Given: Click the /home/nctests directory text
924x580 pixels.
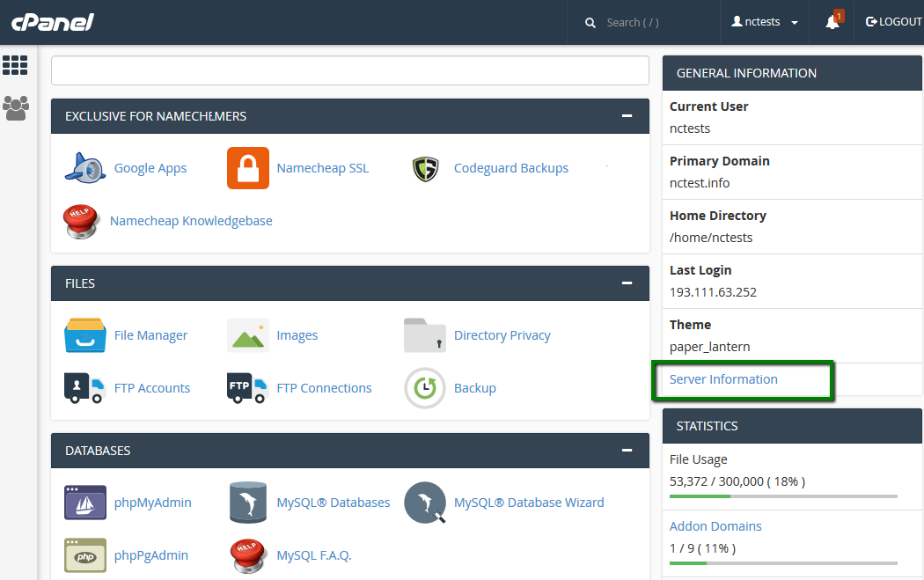Looking at the screenshot, I should [x=711, y=238].
